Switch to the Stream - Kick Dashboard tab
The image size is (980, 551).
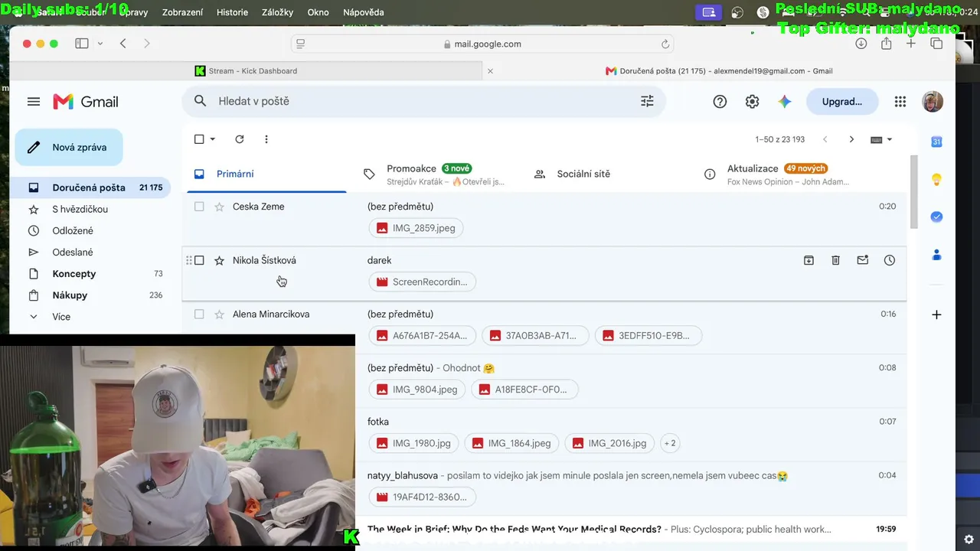[x=246, y=70]
